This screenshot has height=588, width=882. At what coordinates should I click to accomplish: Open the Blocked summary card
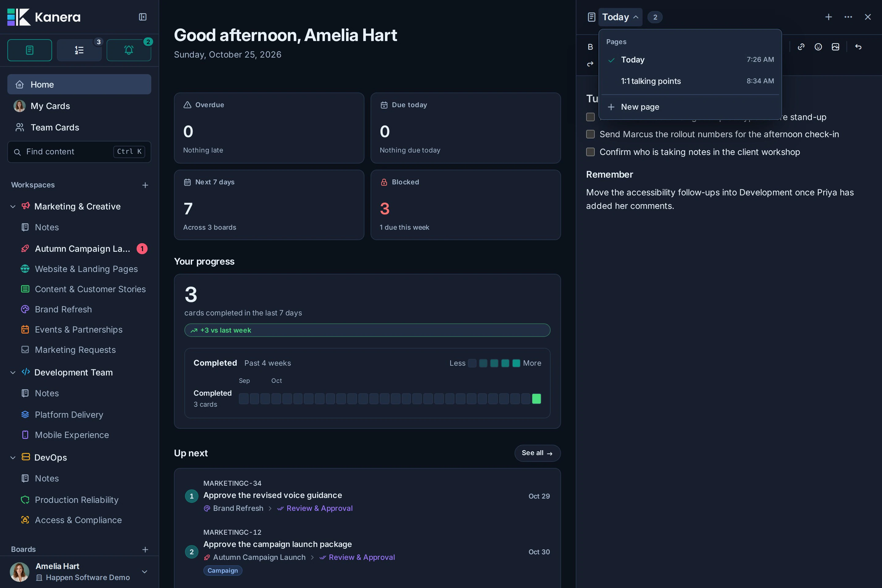(x=466, y=205)
